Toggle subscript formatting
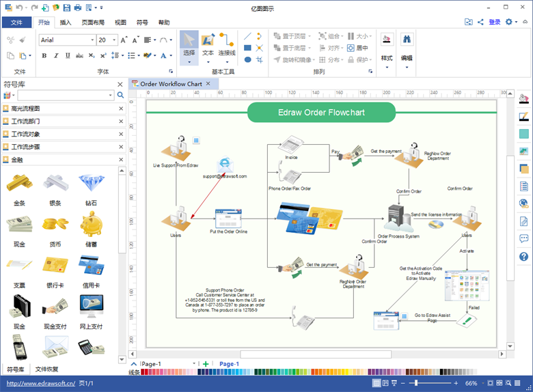This screenshot has width=533, height=392. [x=92, y=55]
